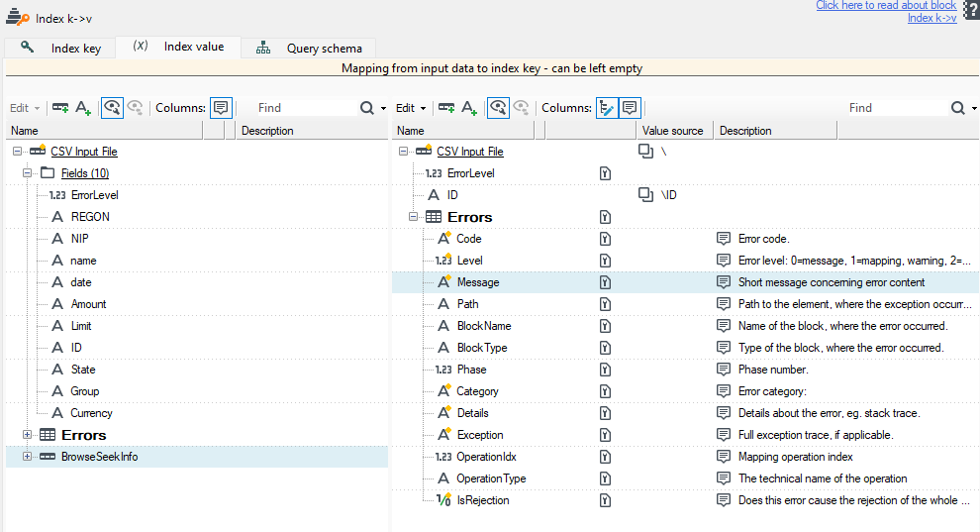Viewport: 980px width, 532px height.
Task: Toggle Description column button in left toolbar
Action: point(221,108)
